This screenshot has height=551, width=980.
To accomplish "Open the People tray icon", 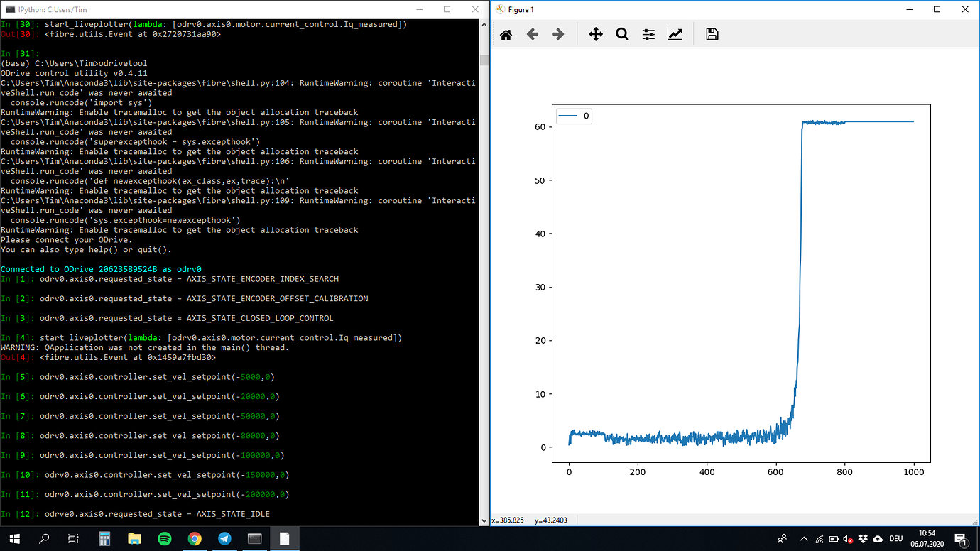I will [x=782, y=539].
